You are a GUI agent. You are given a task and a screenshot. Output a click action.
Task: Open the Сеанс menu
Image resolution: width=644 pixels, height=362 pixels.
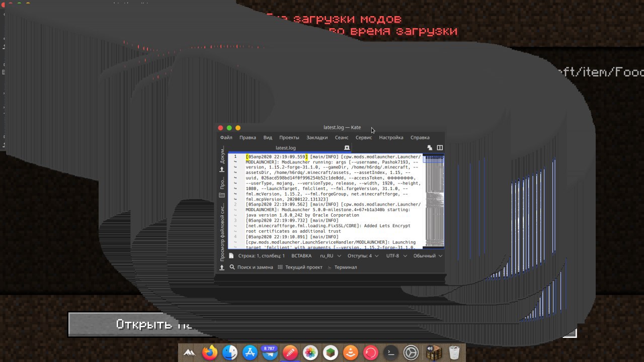pos(342,137)
